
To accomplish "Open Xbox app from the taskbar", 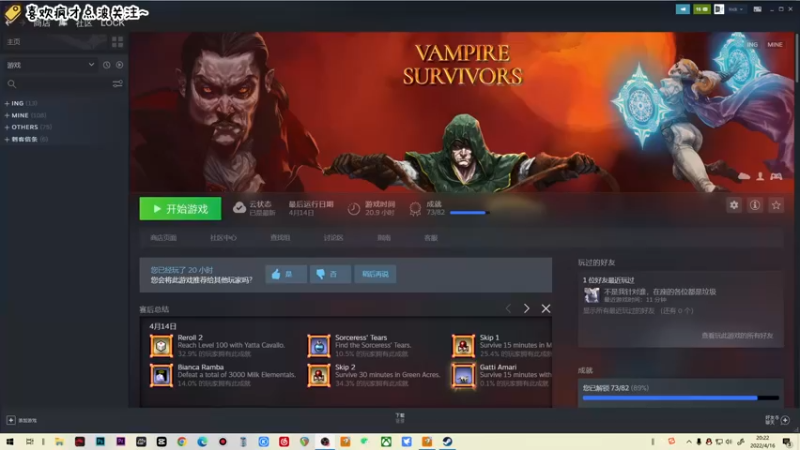I will 386,441.
